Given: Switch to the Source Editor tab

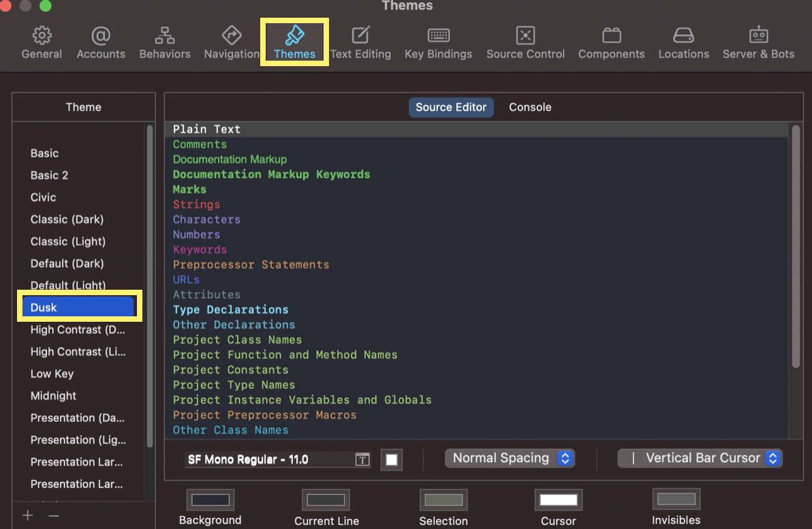Looking at the screenshot, I should [x=451, y=107].
